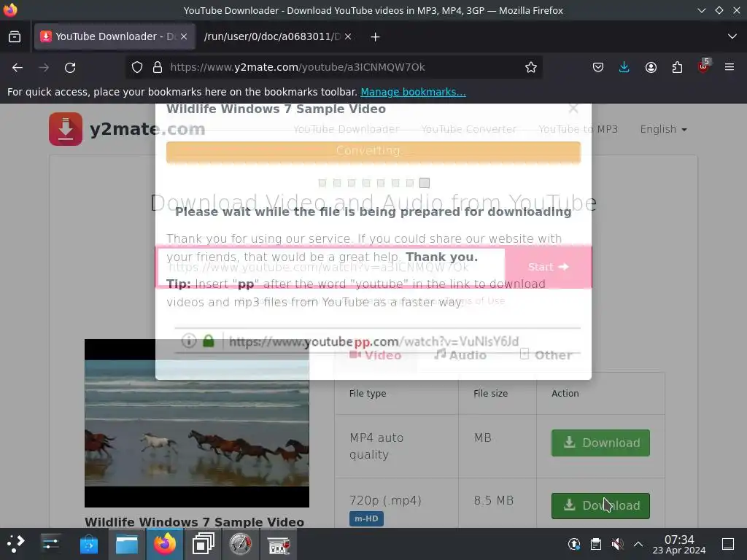
Task: Expand the hidden system tray icons
Action: click(x=638, y=544)
